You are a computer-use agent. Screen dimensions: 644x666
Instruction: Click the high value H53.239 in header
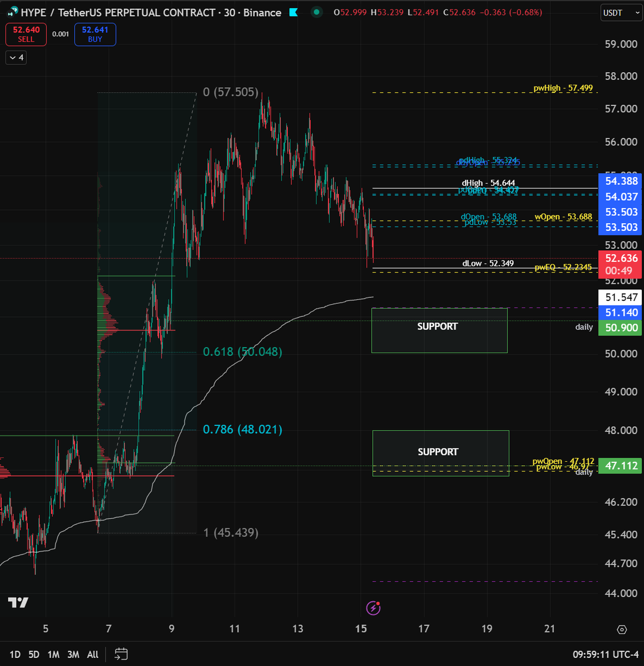click(387, 12)
